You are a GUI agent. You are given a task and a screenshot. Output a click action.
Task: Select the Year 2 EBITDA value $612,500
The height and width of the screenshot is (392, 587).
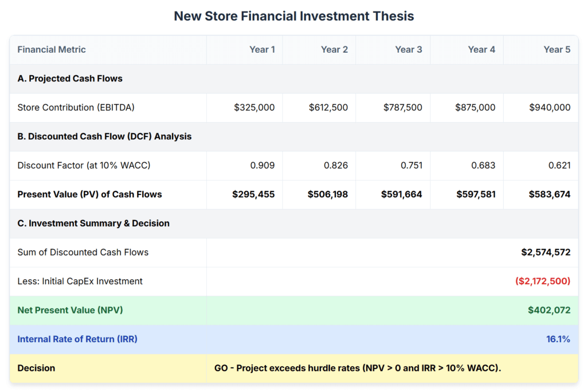328,107
